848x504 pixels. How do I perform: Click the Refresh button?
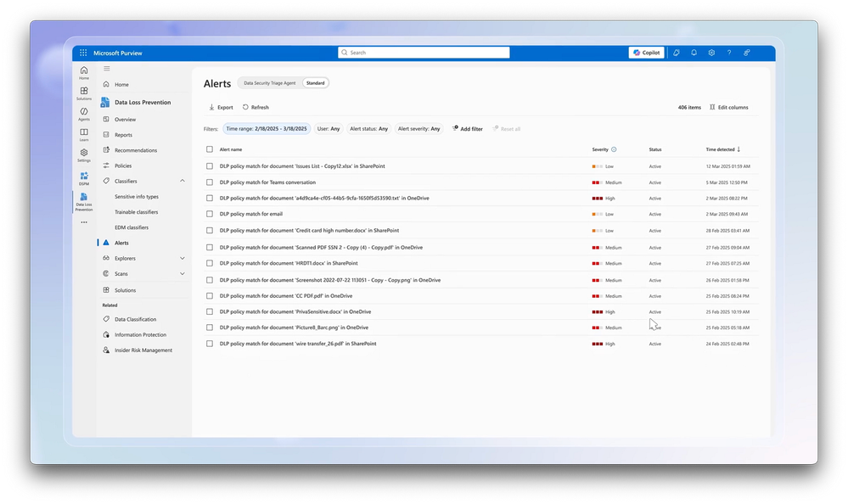tap(256, 107)
